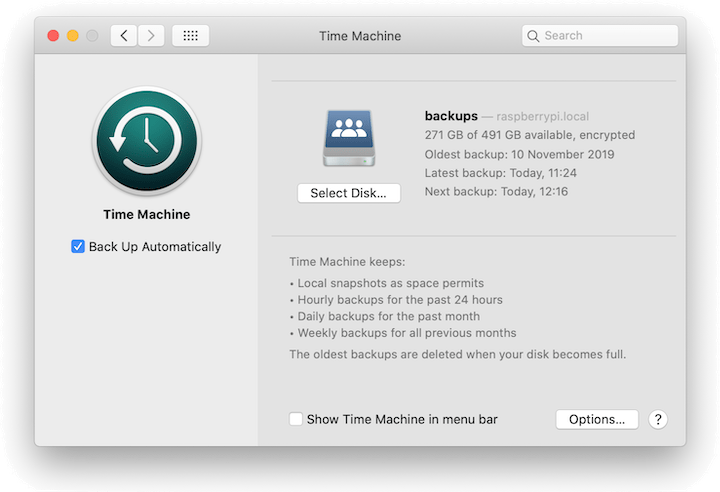This screenshot has height=492, width=720.
Task: Click the backups network disk icon
Action: pos(349,138)
